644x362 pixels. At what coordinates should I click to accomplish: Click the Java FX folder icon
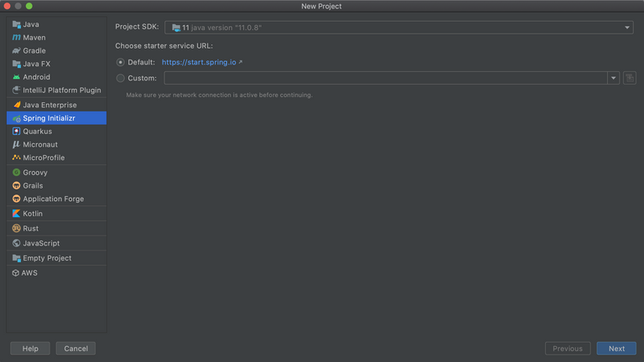(x=17, y=64)
